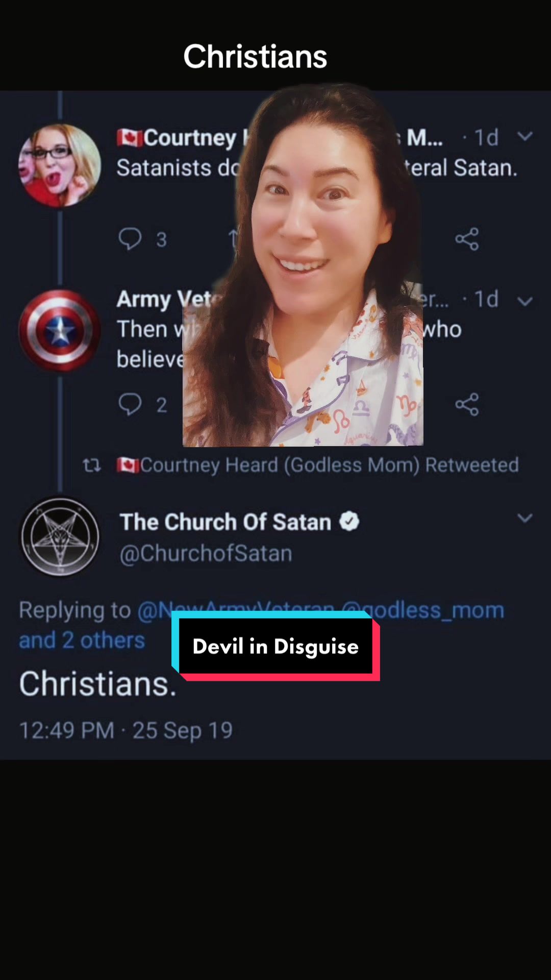
Task: Click 'Courtney Heard (Godless Mom) Retweeted' label
Action: click(x=329, y=465)
